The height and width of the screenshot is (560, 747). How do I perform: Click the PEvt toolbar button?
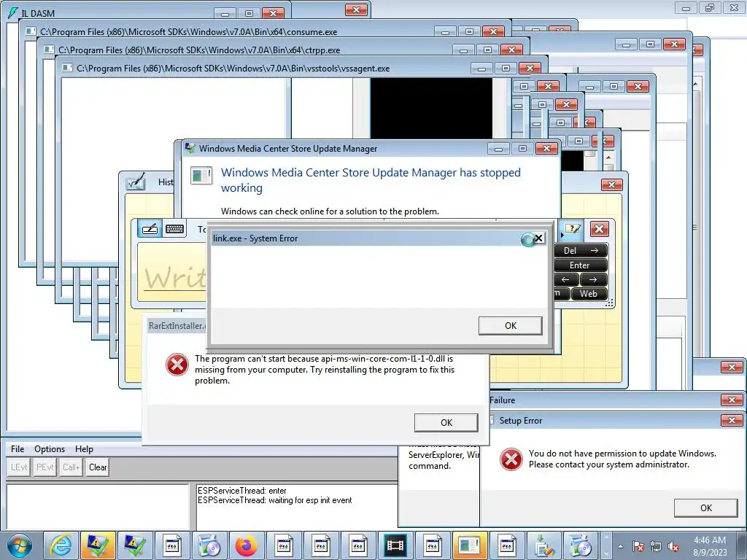pyautogui.click(x=45, y=467)
